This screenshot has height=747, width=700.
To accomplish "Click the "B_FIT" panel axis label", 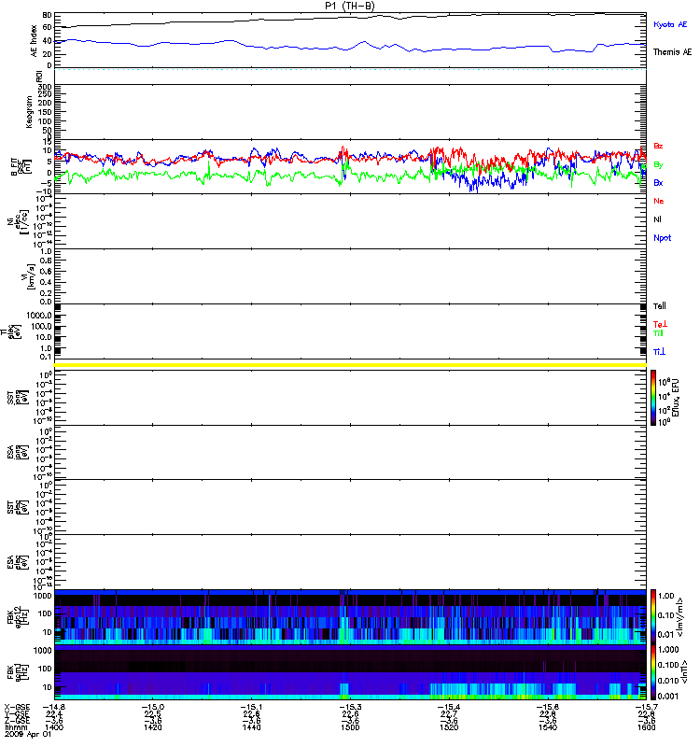I will (x=21, y=166).
